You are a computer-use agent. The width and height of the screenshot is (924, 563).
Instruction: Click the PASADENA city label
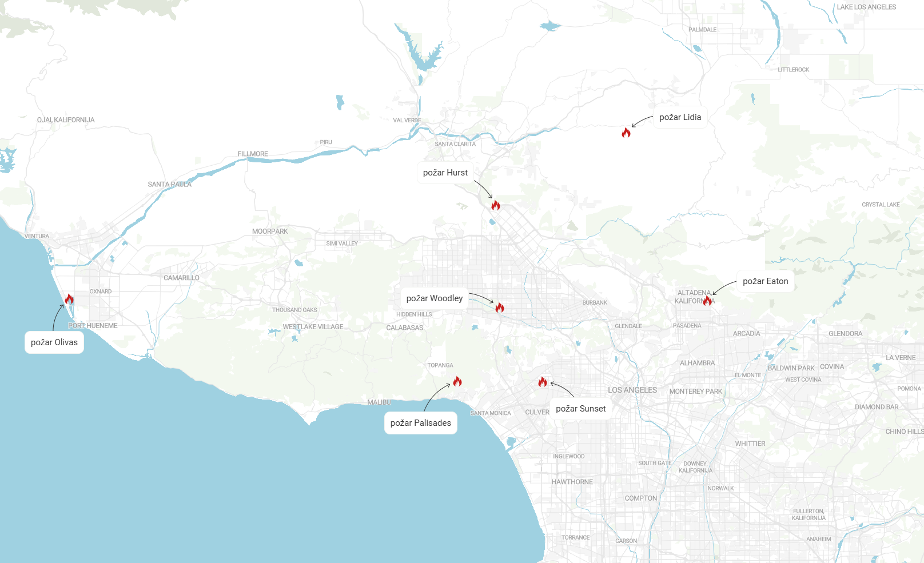[687, 326]
